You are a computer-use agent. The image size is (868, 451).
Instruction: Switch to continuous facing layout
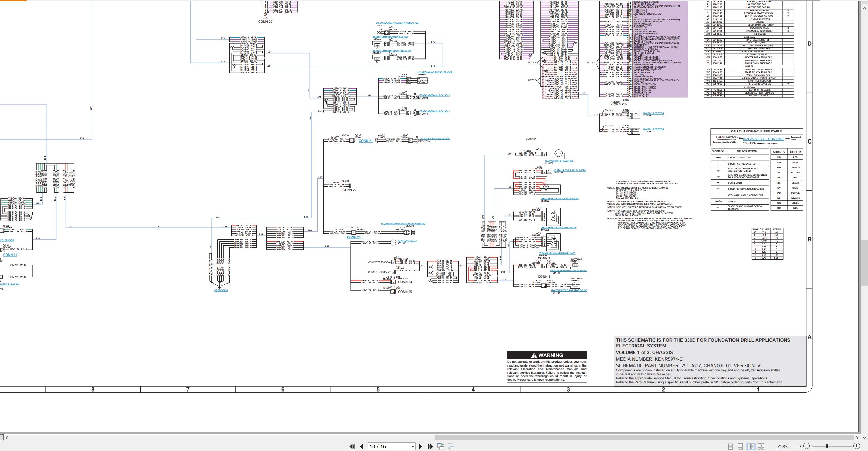click(761, 446)
